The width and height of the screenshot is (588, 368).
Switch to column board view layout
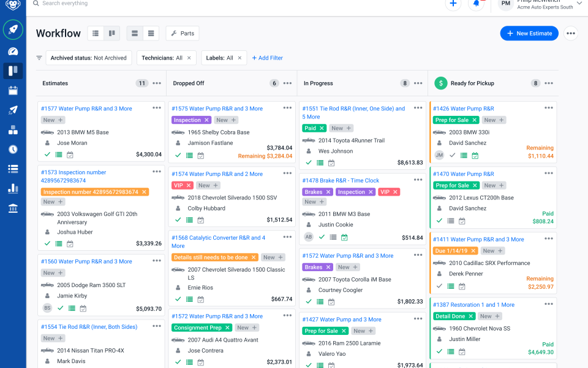coord(111,33)
